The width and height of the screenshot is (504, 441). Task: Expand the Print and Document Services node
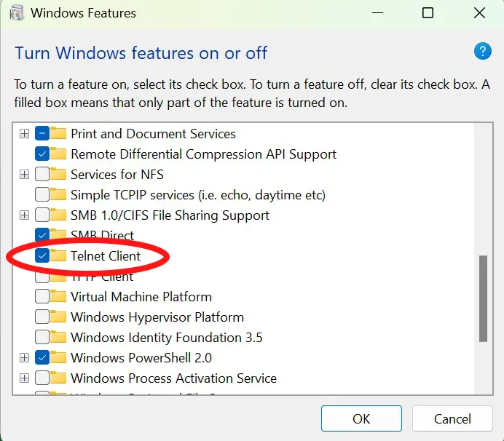25,134
